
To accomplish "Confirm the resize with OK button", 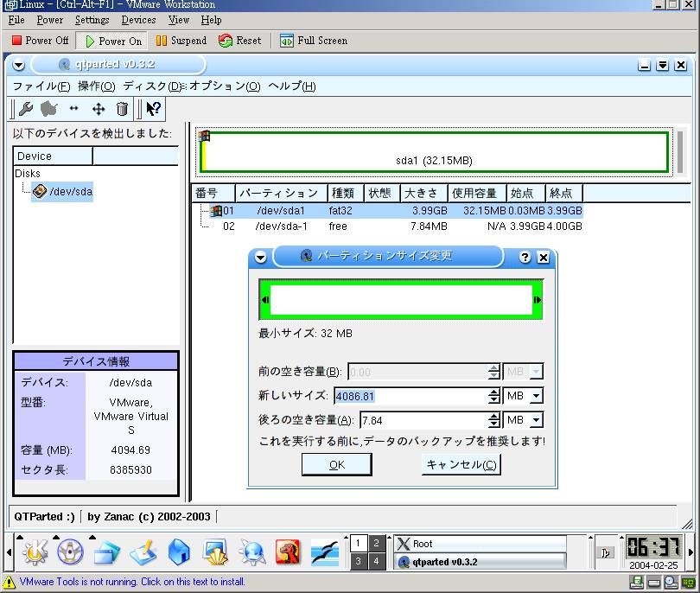I will tap(337, 465).
